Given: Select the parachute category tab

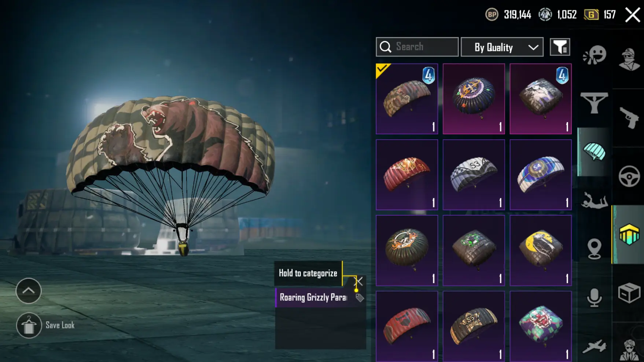Looking at the screenshot, I should (594, 152).
